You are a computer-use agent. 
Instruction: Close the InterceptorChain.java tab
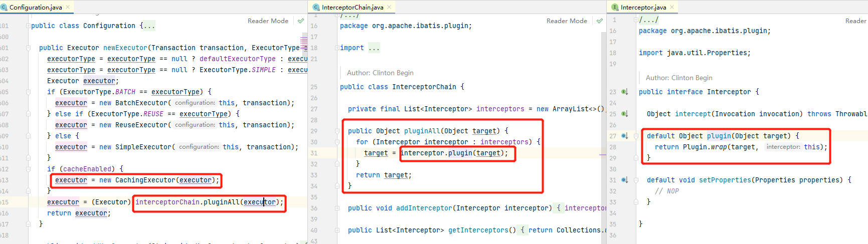point(389,7)
